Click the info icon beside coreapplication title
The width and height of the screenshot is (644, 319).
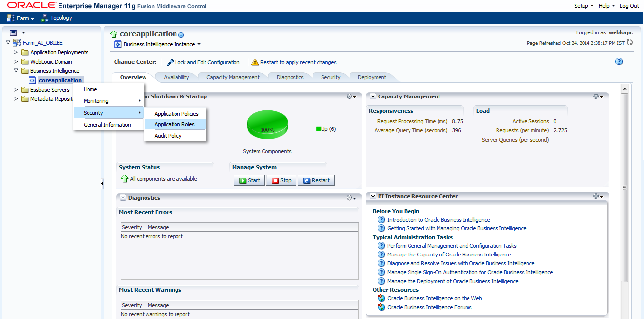[181, 35]
